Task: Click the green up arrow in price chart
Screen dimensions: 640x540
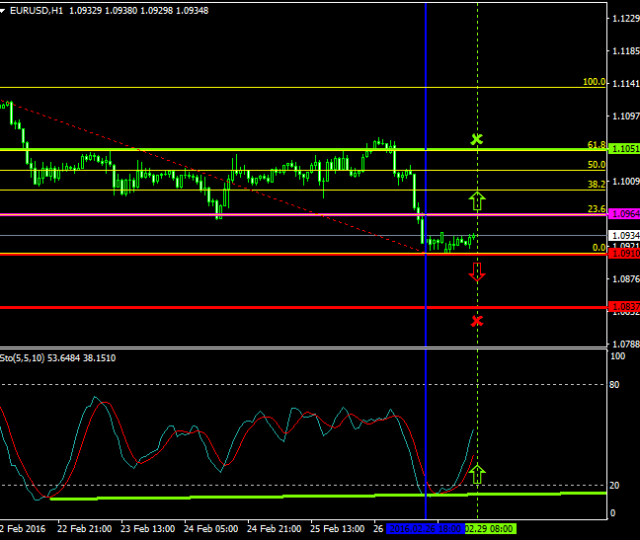Action: coord(477,200)
